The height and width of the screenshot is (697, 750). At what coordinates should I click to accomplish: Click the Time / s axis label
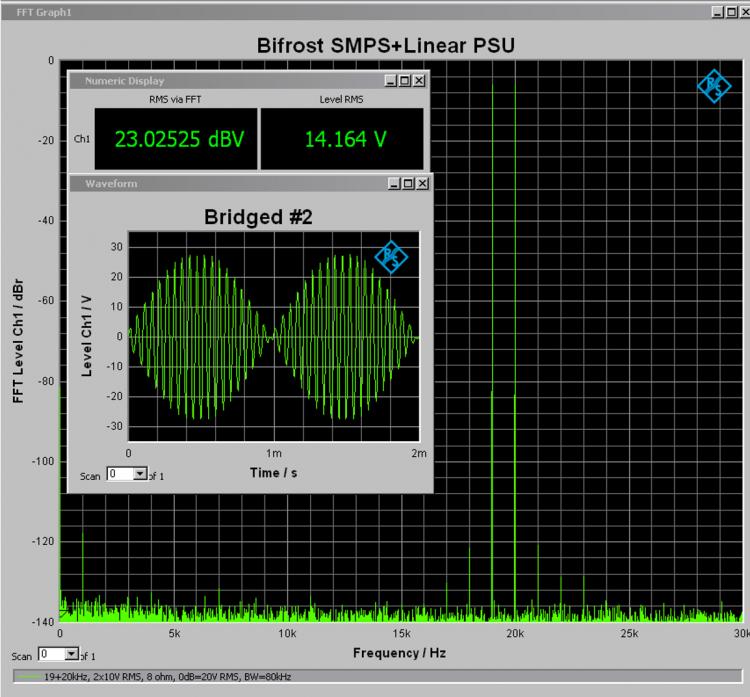tap(274, 473)
